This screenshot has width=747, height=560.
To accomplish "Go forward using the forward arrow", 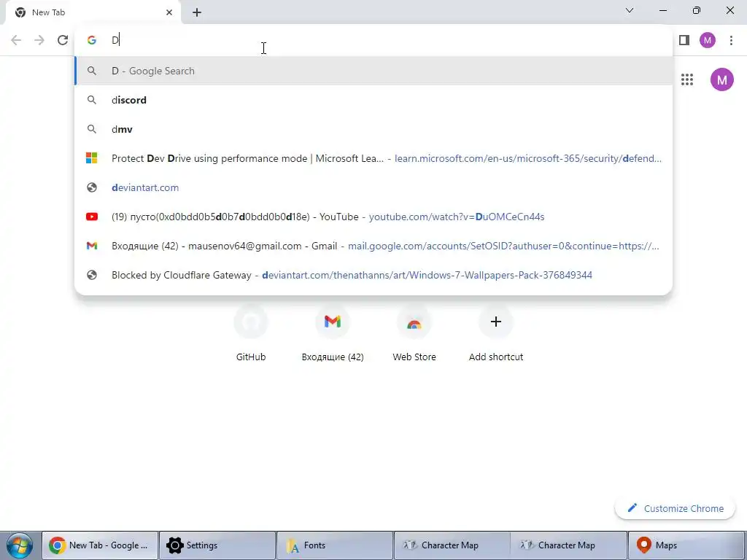I will click(39, 40).
